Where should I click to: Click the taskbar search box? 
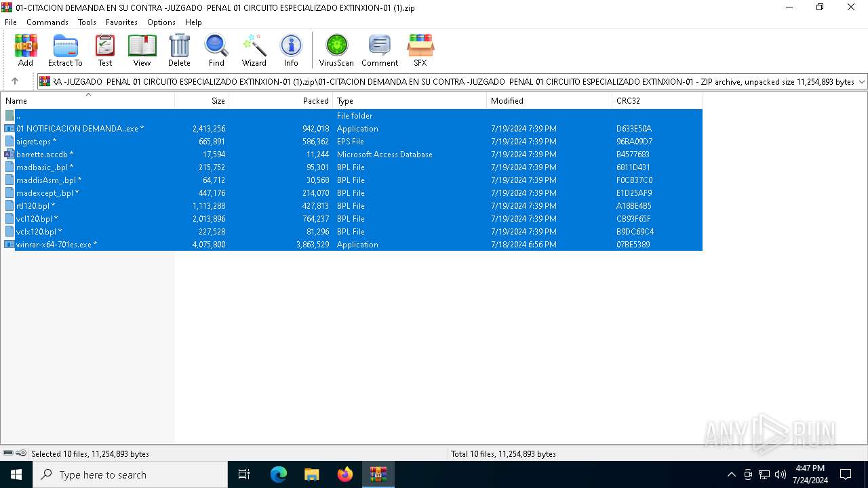click(130, 474)
